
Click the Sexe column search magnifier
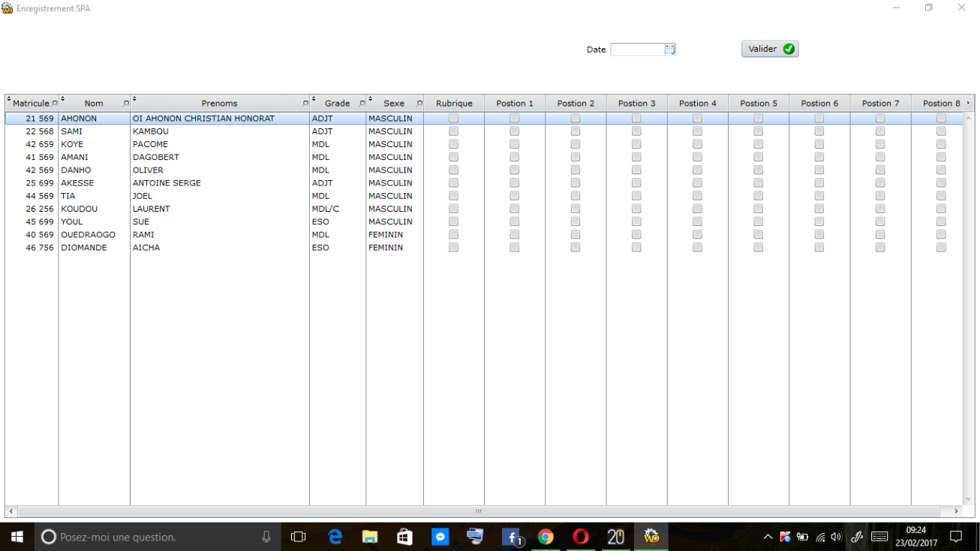click(419, 104)
